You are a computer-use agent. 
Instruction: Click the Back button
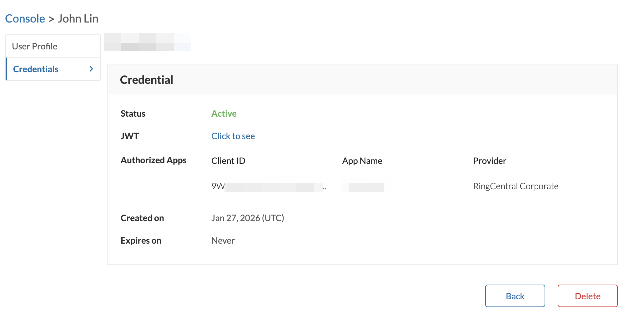pos(515,296)
